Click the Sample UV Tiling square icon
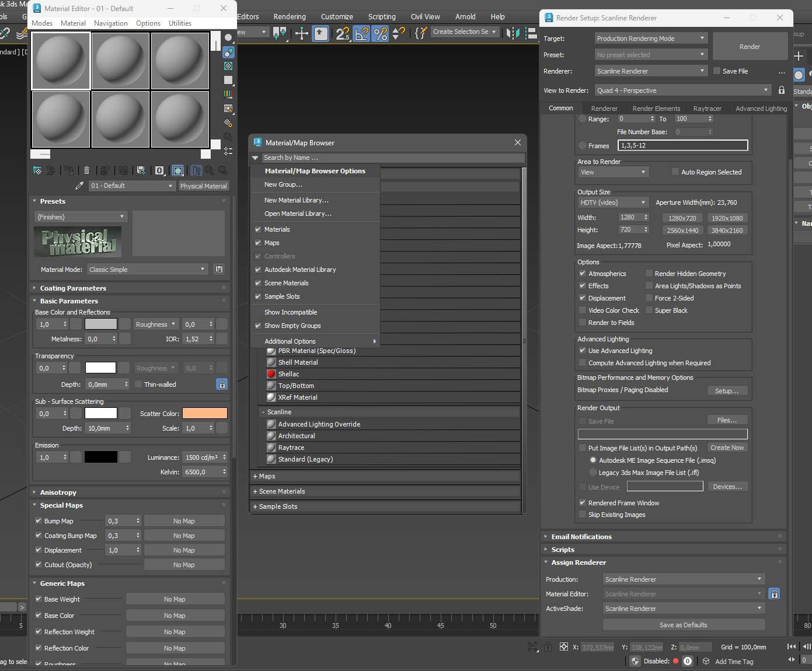Viewport: 812px width, 671px height. click(x=228, y=80)
